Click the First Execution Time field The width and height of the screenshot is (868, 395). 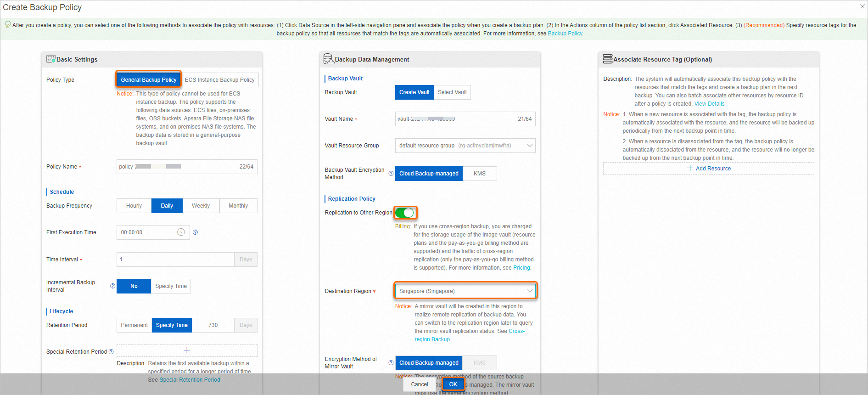tap(153, 232)
